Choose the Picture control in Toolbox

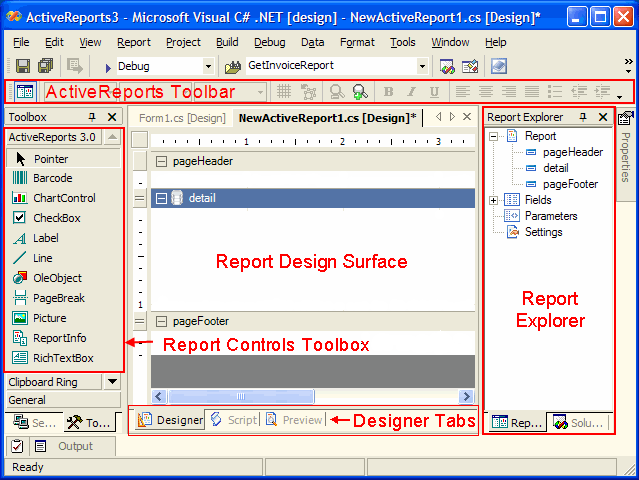point(49,318)
